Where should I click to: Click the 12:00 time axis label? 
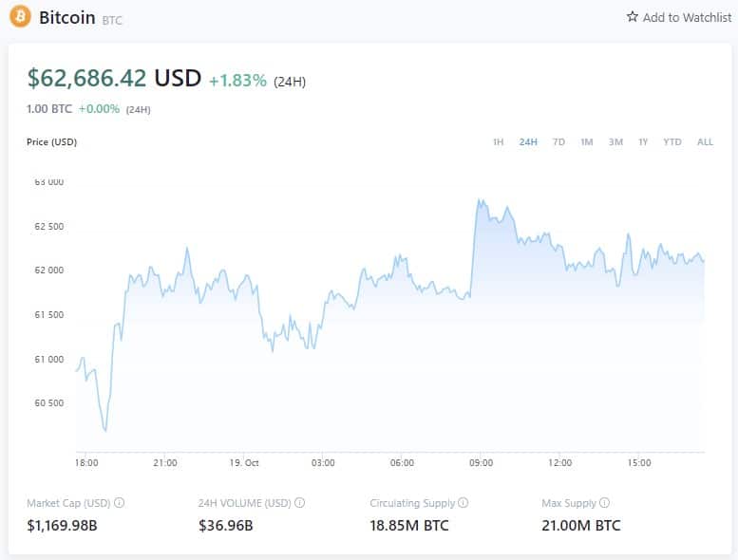[560, 462]
